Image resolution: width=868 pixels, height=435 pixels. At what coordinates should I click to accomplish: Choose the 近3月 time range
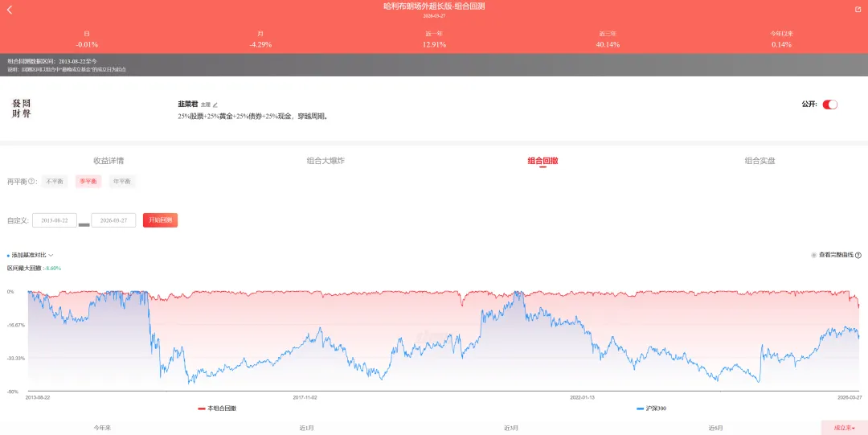(x=511, y=428)
